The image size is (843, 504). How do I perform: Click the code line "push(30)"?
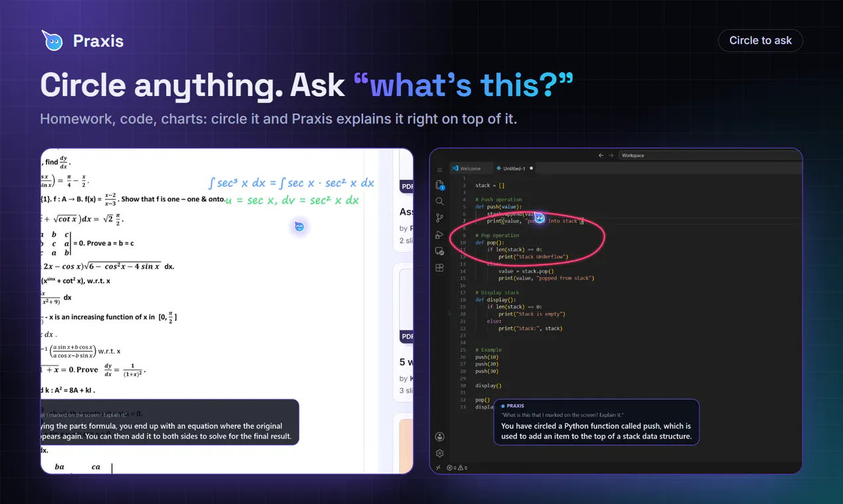coord(487,371)
